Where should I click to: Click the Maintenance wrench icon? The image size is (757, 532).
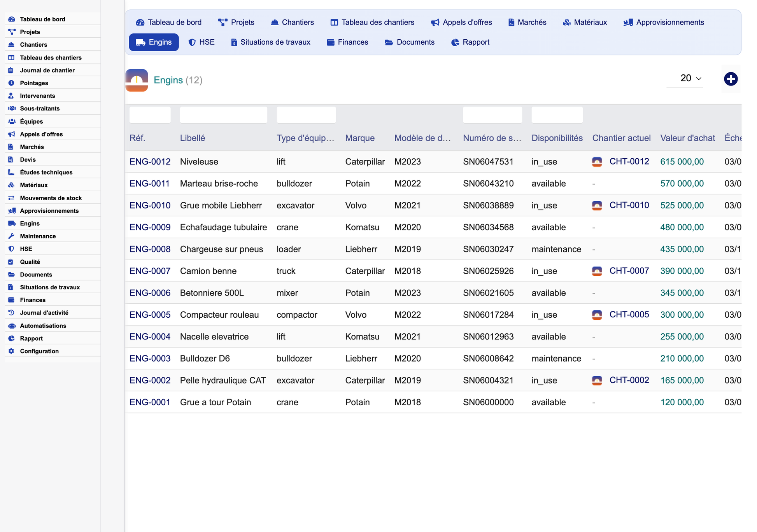(x=12, y=236)
